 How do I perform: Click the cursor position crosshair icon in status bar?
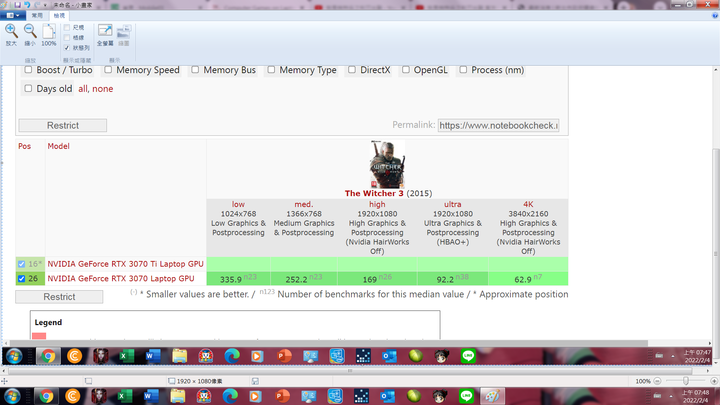point(4,381)
